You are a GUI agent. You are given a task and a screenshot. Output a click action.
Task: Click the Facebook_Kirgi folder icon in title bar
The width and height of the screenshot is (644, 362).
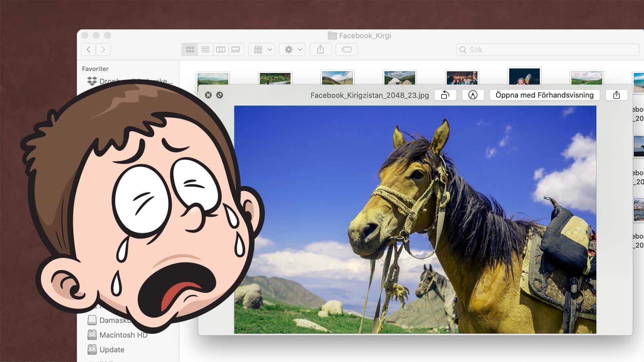coord(332,35)
